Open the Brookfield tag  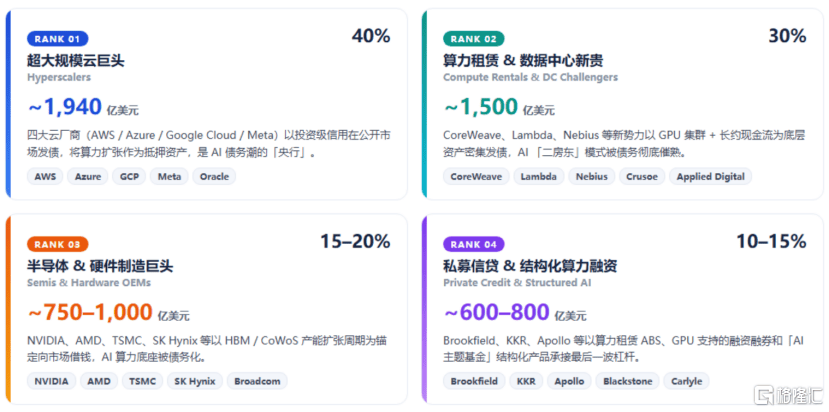point(474,381)
